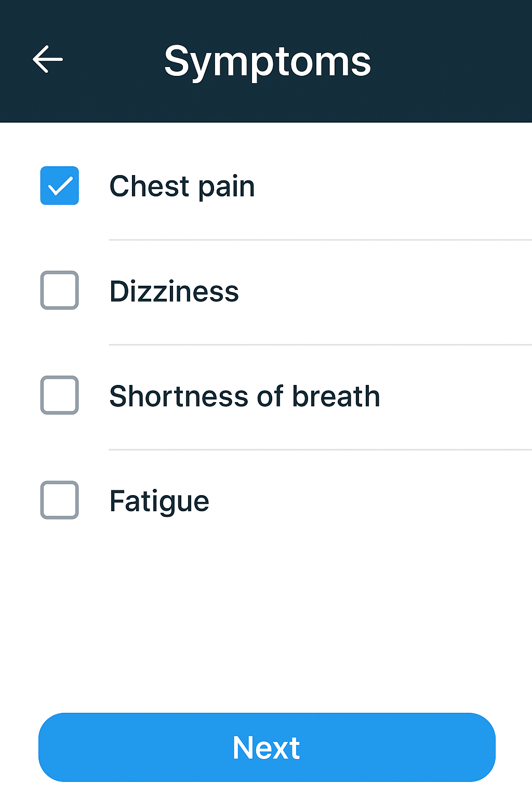Click the empty box beside Shortness of breath

click(x=60, y=395)
